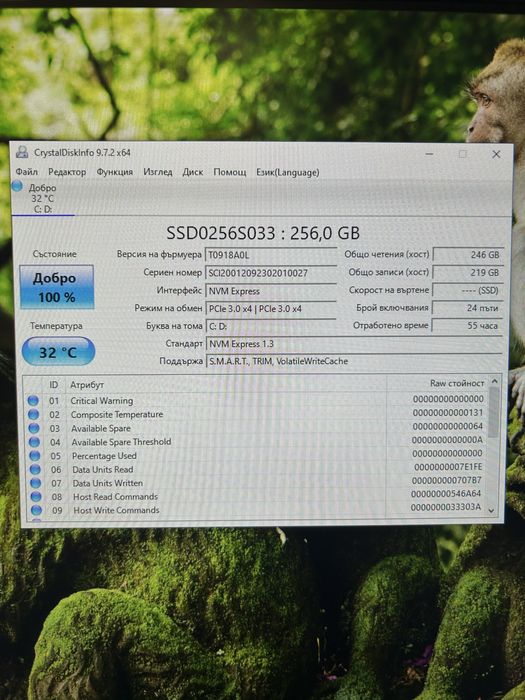
Task: Minimize the CrystalDiskInfo window
Action: (429, 154)
